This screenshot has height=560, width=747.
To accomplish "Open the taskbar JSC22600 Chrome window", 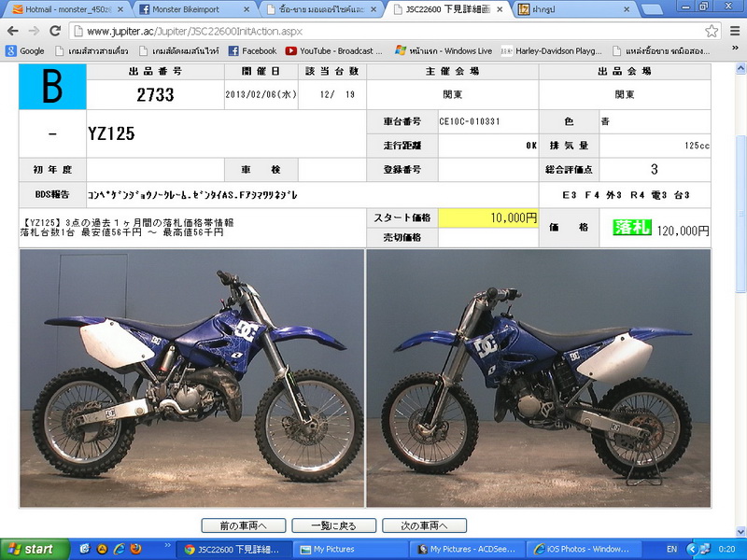I will pyautogui.click(x=233, y=549).
